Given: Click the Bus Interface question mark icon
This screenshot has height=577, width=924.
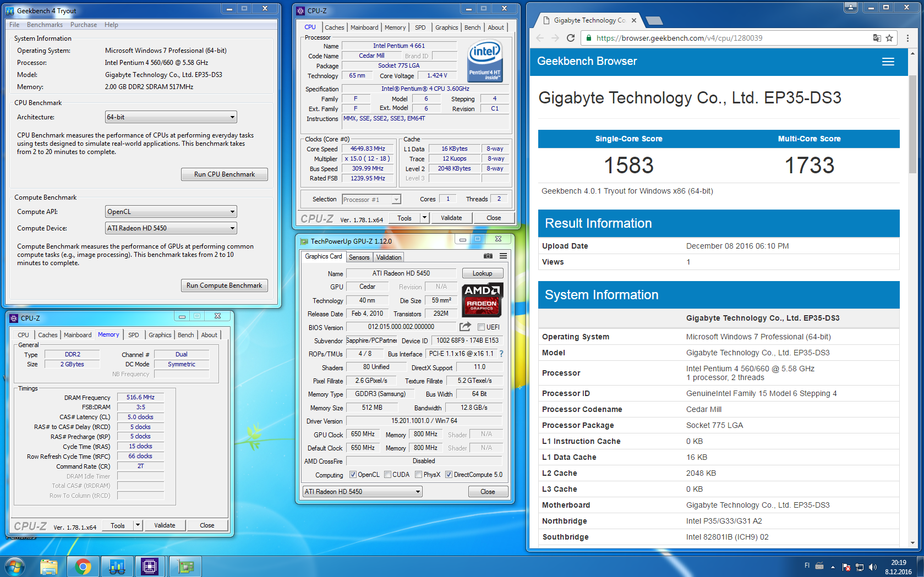Looking at the screenshot, I should point(501,354).
